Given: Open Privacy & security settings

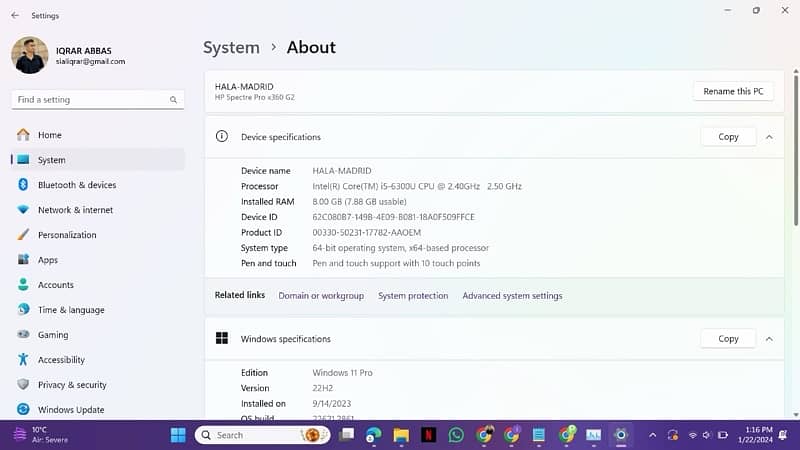Looking at the screenshot, I should (72, 385).
